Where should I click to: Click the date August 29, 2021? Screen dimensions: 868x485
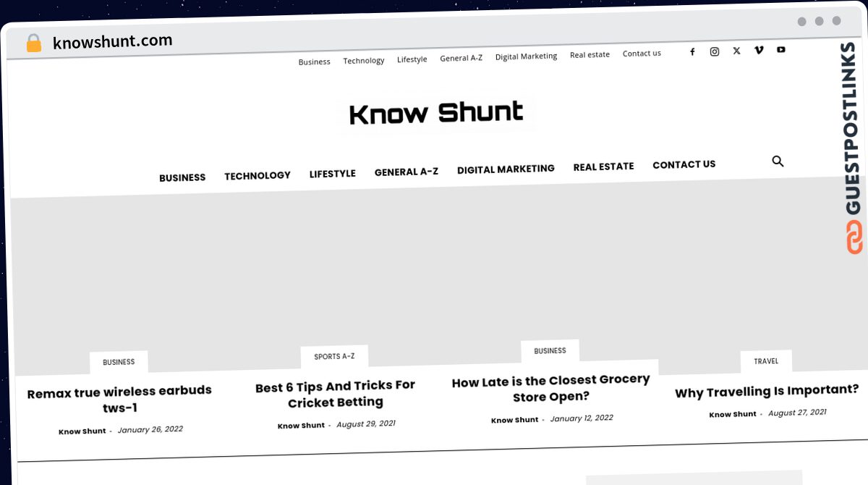[366, 424]
